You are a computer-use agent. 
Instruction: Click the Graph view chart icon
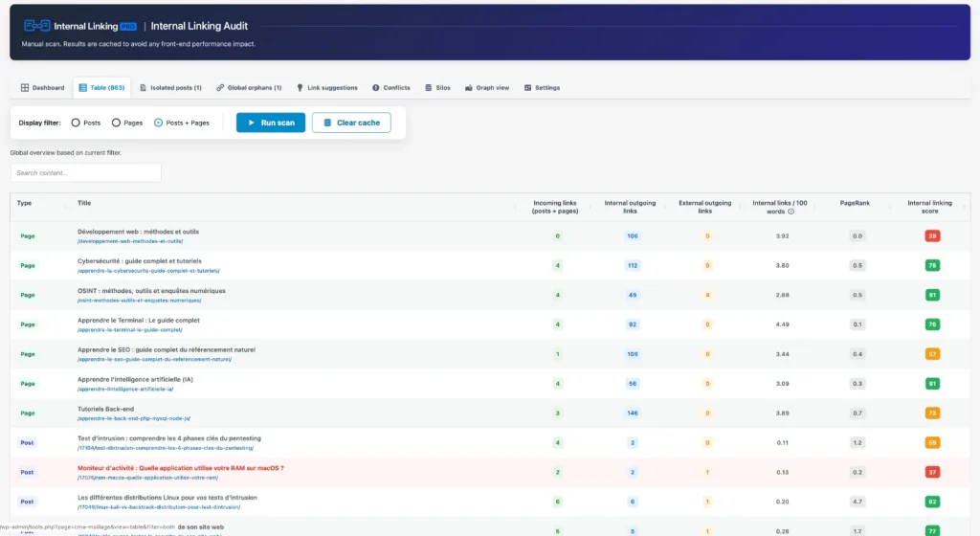point(469,87)
